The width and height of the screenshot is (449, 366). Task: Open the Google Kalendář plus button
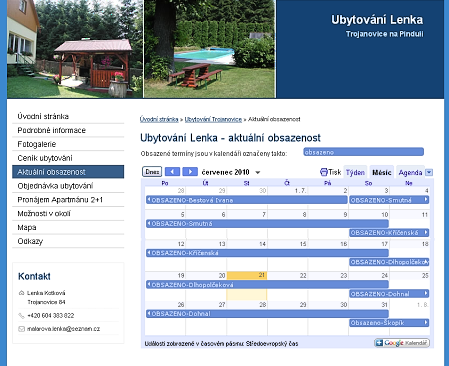[x=402, y=343]
